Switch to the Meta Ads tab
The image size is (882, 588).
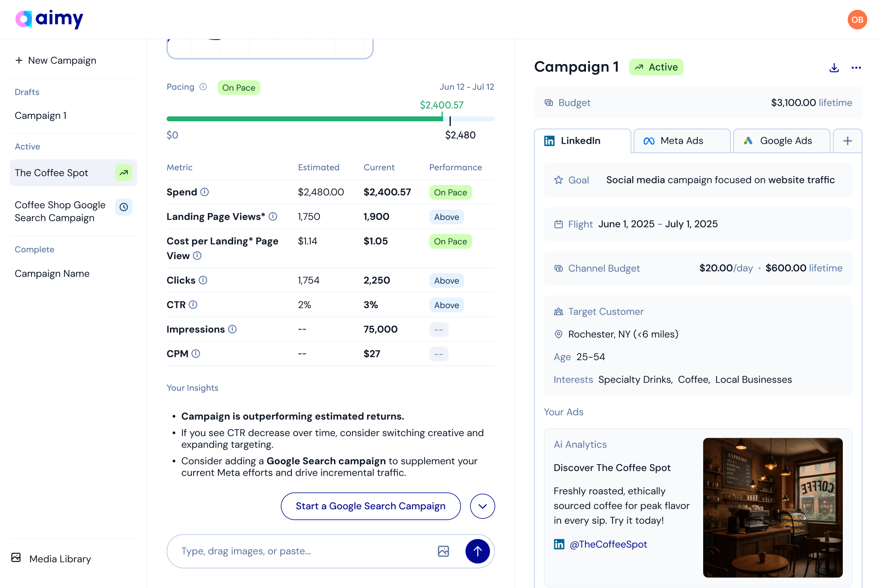[682, 141]
